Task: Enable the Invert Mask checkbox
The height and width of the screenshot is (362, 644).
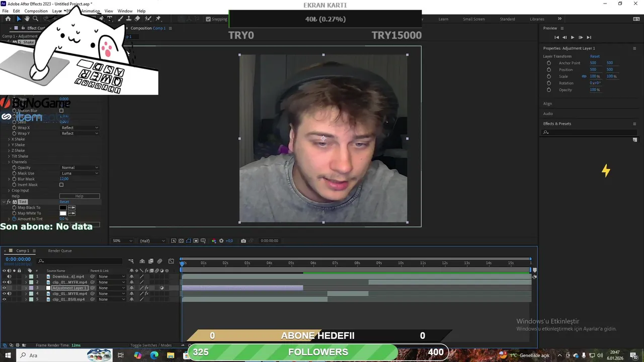Action: [61, 185]
